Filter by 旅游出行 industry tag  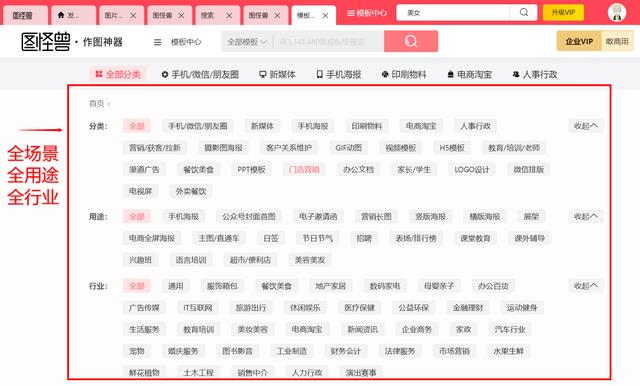coord(251,307)
